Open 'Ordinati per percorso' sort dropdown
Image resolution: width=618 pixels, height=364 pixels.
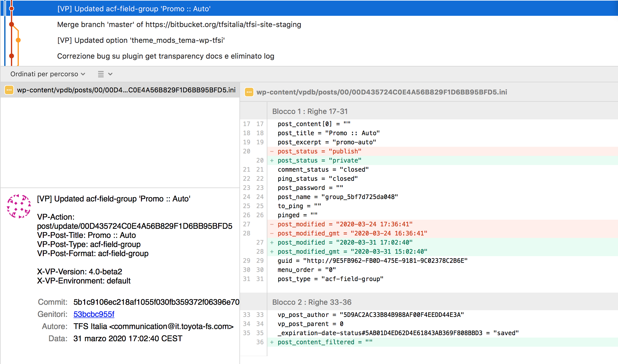point(47,74)
